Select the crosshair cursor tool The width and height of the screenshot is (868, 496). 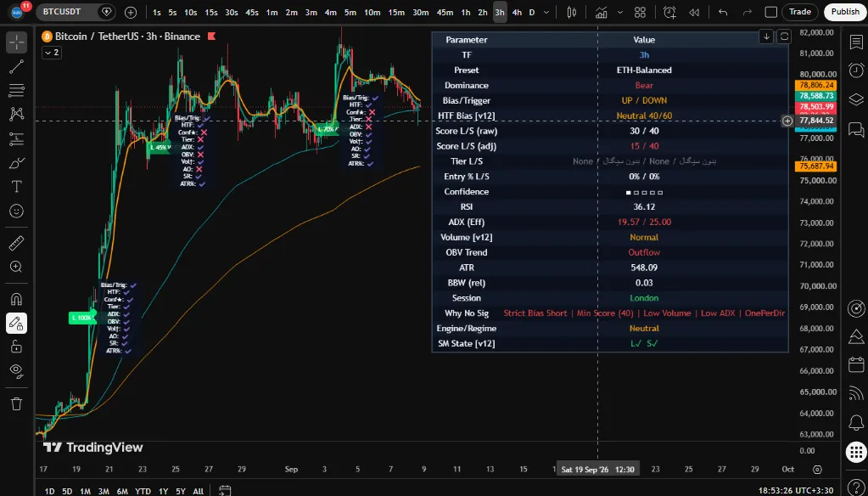point(17,42)
